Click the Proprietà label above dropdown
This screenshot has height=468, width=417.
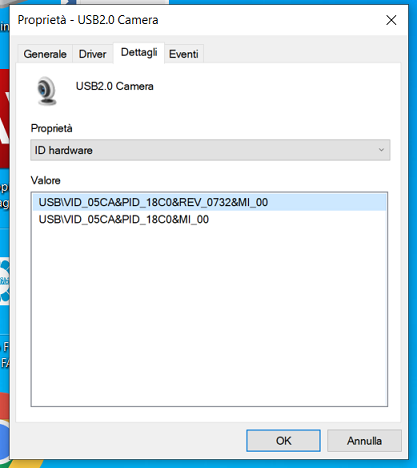coord(51,128)
